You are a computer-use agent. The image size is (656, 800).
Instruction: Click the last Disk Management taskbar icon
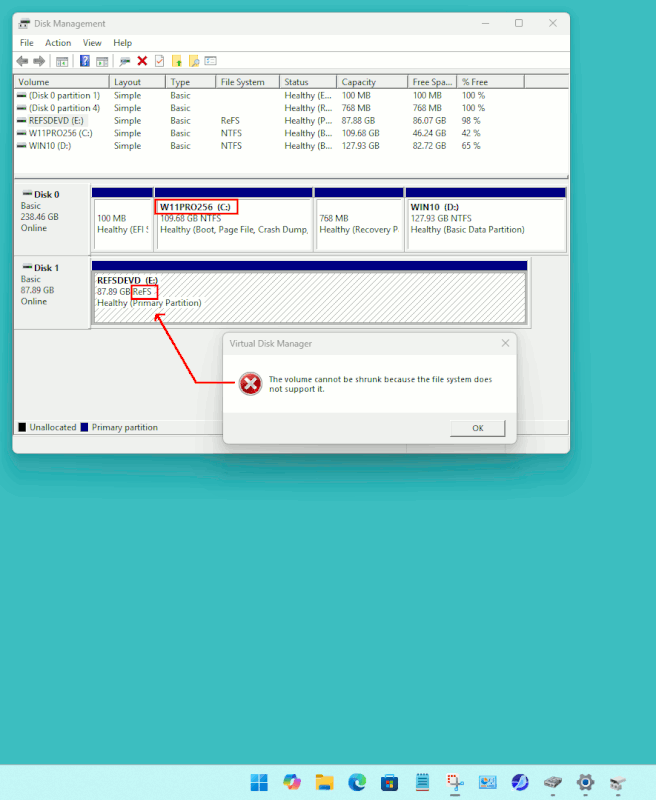pyautogui.click(x=618, y=782)
